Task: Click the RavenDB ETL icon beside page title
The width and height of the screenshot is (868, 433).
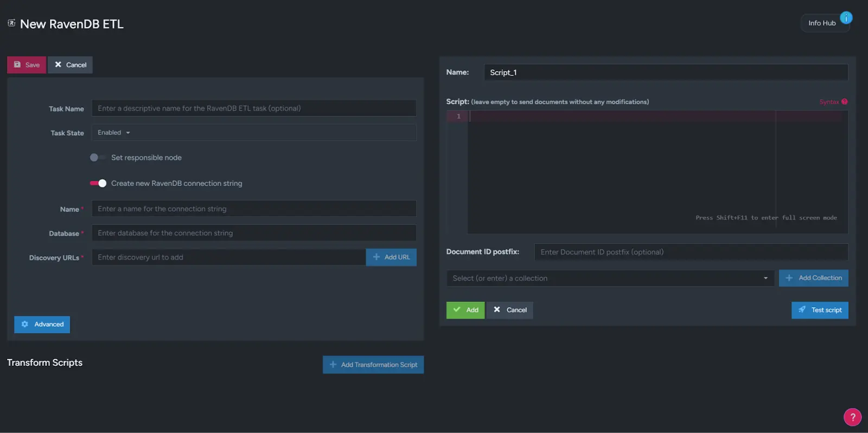Action: click(x=11, y=23)
